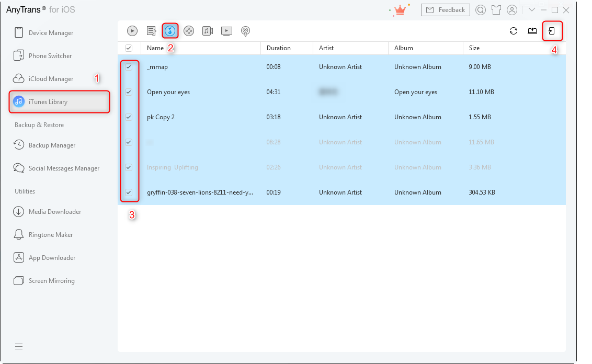Click the play icon in toolbar
Viewport: 592px width, 364px height.
132,31
